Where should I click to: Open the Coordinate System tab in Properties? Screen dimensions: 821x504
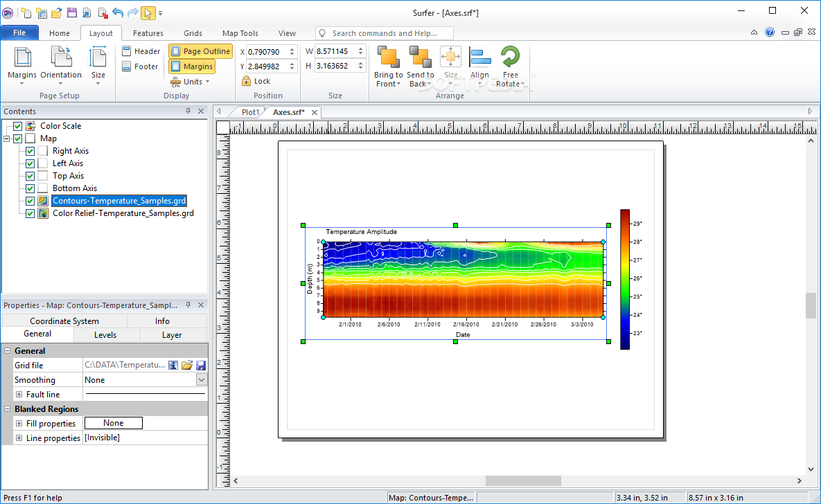pyautogui.click(x=64, y=321)
